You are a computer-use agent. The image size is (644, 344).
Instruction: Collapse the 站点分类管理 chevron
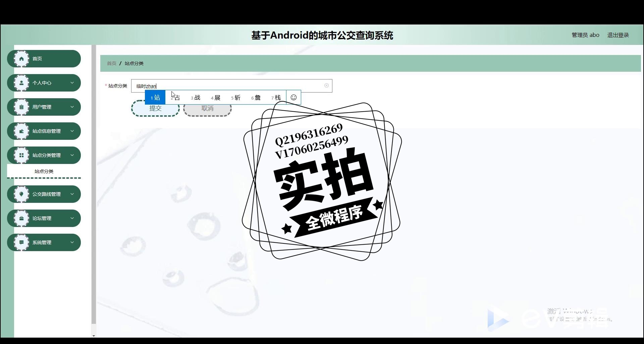pyautogui.click(x=72, y=155)
